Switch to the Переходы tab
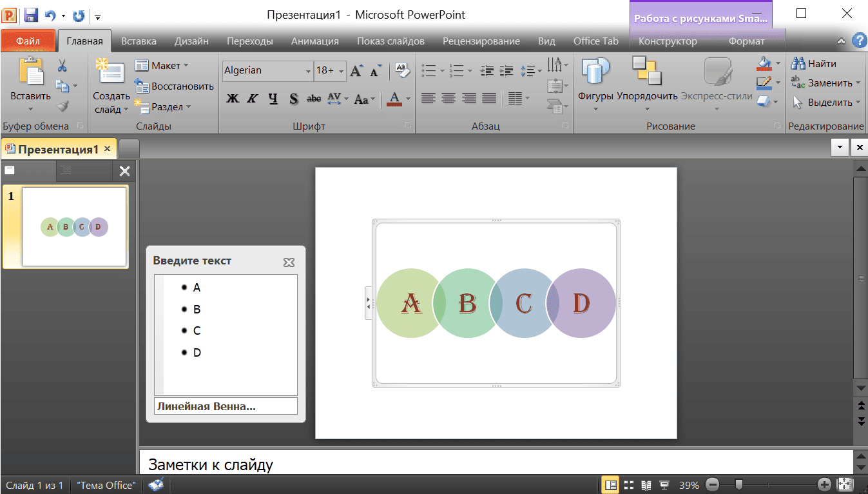 pyautogui.click(x=250, y=41)
